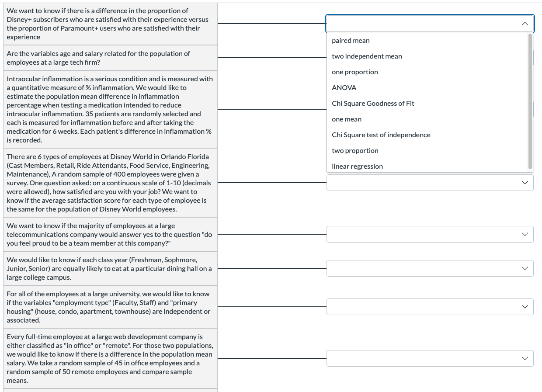This screenshot has width=542, height=392.
Task: Choose "Chi Square test of independence" option
Action: [381, 135]
